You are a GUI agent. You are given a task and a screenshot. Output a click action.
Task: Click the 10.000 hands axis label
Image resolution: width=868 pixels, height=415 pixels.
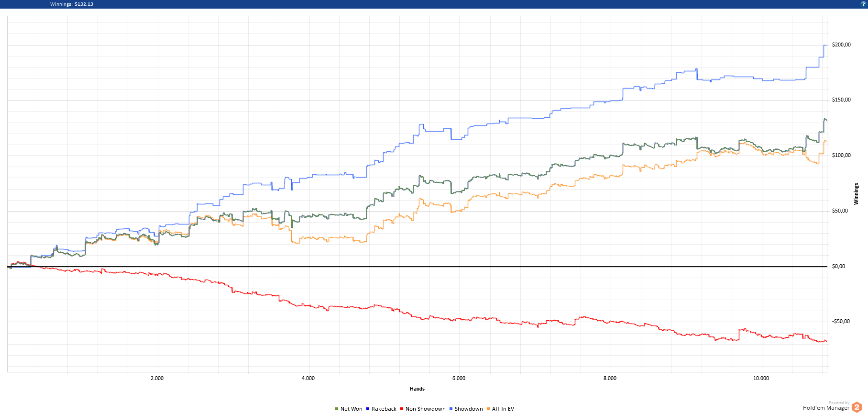(761, 378)
